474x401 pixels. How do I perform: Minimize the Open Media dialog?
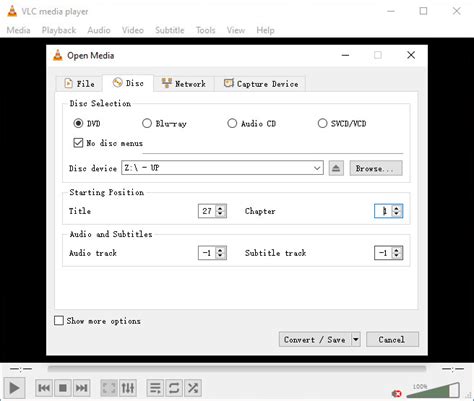[x=346, y=55]
